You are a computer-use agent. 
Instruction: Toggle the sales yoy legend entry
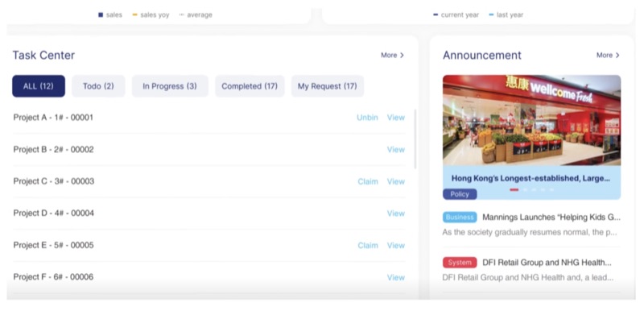151,15
